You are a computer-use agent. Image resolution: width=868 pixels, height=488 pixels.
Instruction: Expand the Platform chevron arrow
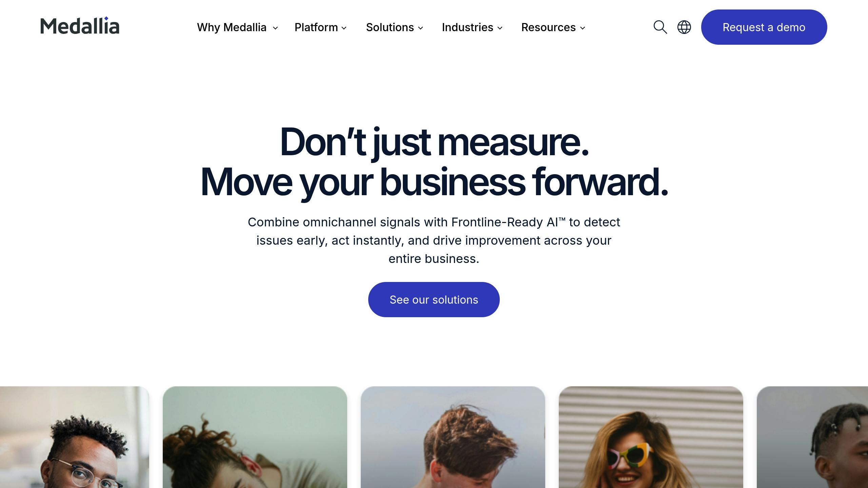click(x=344, y=28)
